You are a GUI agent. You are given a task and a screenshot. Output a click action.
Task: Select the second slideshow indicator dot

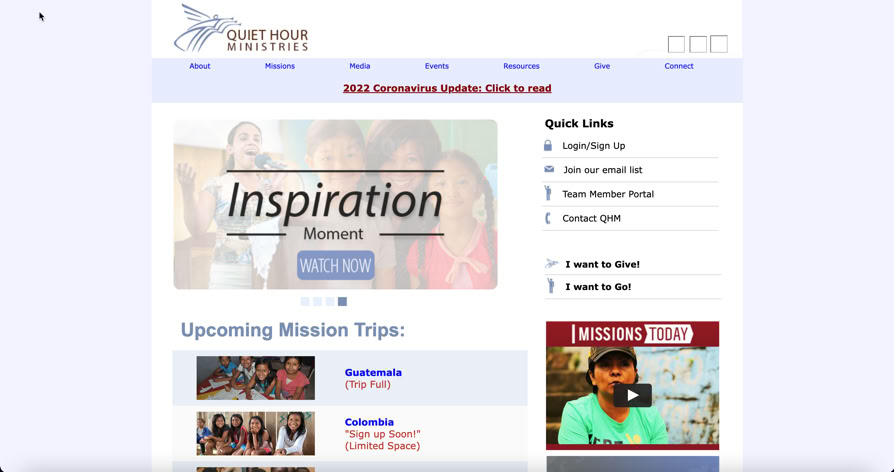coord(318,302)
